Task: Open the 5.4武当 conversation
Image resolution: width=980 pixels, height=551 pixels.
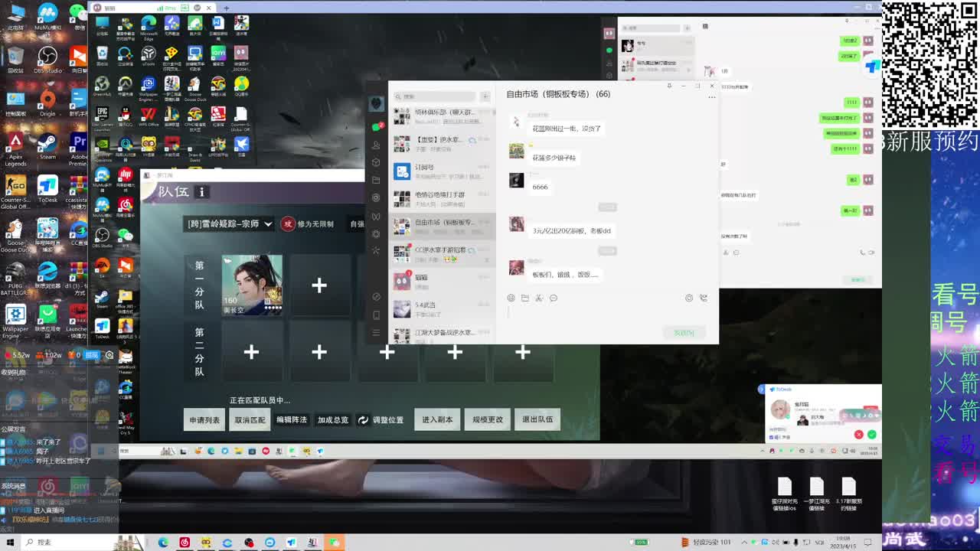Action: tap(443, 309)
